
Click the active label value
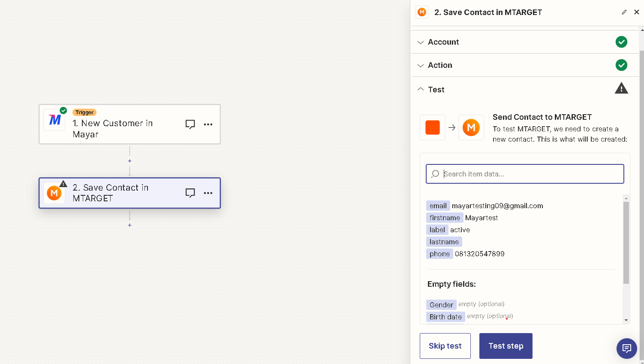[460, 230]
